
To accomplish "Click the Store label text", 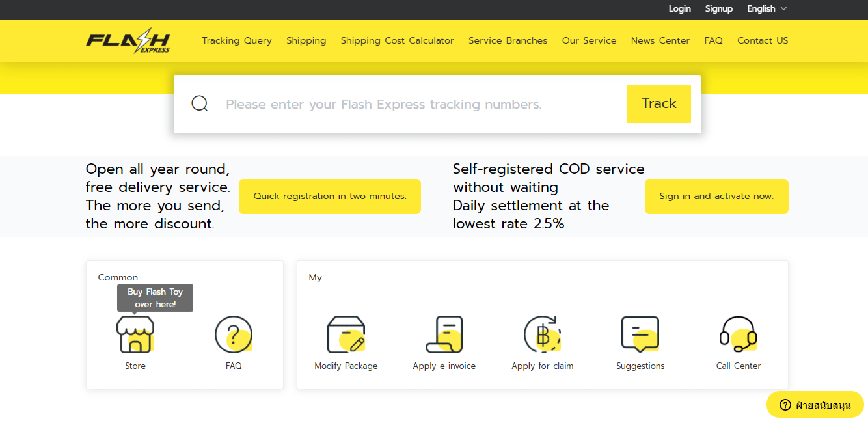I will coord(135,366).
